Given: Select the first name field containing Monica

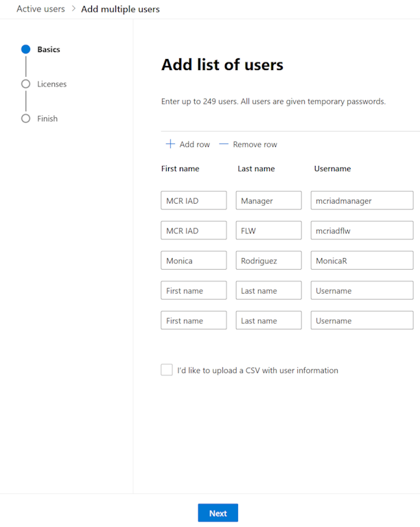Looking at the screenshot, I should [194, 261].
